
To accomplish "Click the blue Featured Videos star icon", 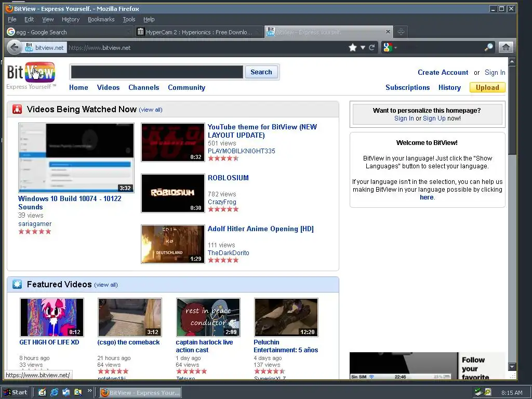I will [x=17, y=284].
